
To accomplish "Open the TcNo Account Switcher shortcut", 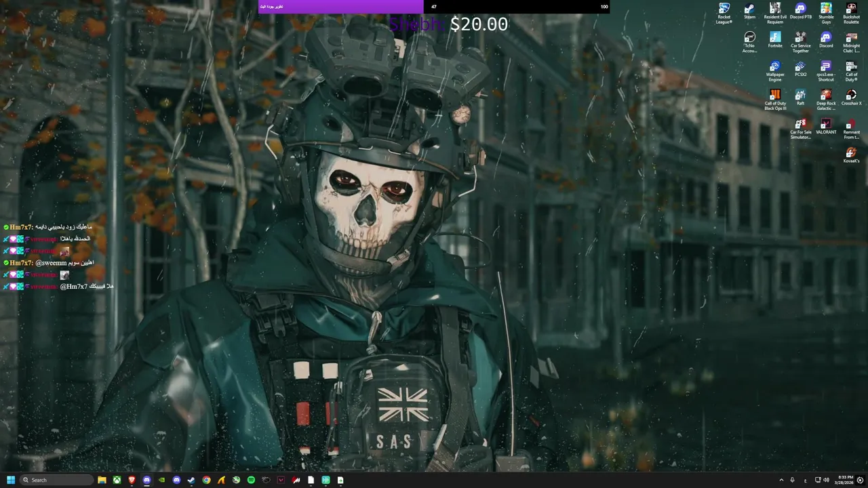I will pyautogui.click(x=749, y=42).
